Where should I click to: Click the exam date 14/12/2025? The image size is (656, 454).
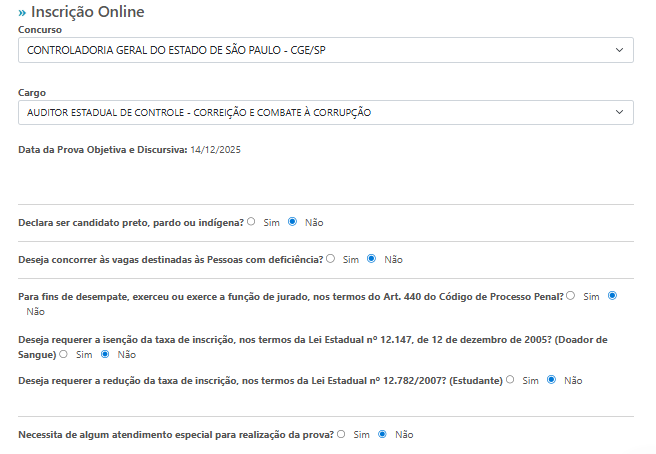[x=215, y=150]
